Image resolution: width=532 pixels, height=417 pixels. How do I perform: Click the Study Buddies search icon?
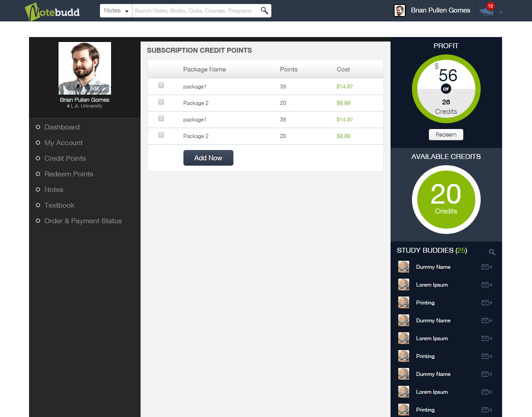pyautogui.click(x=492, y=252)
